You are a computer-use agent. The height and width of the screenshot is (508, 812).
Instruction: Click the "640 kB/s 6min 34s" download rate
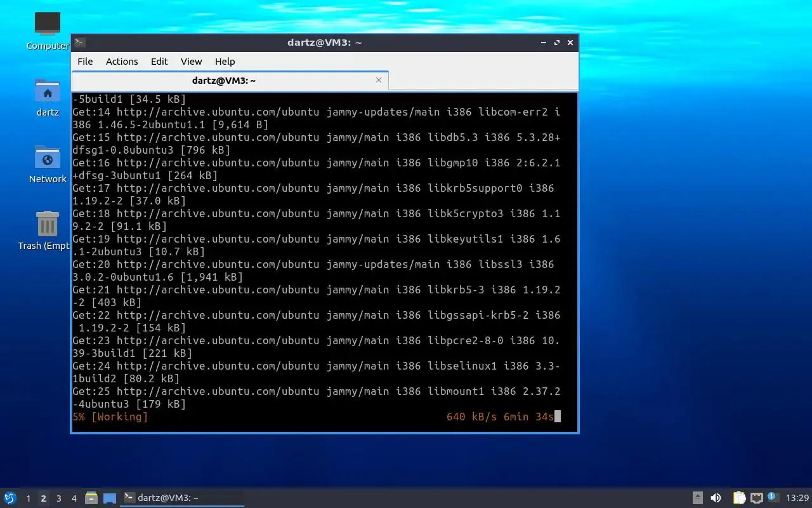(x=500, y=417)
